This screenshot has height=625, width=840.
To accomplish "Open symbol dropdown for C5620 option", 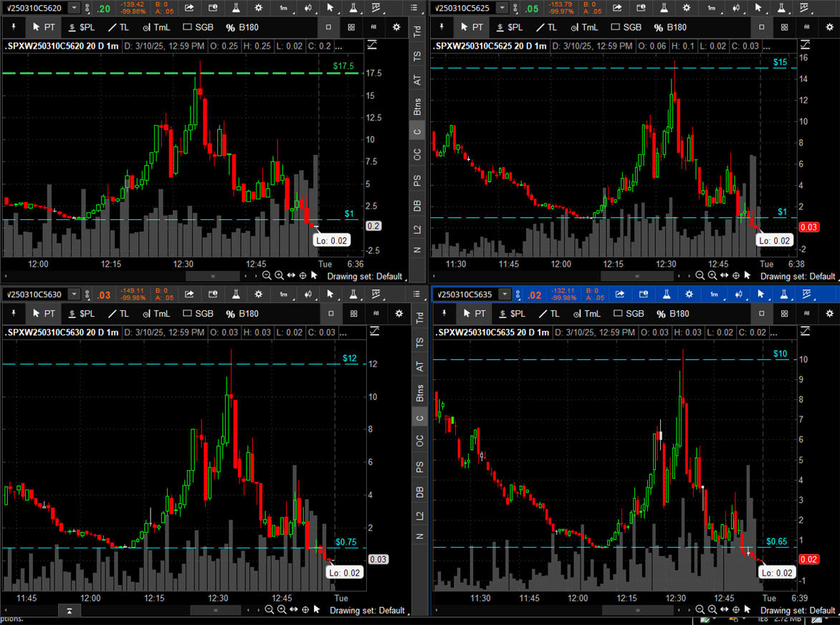I will pyautogui.click(x=75, y=8).
